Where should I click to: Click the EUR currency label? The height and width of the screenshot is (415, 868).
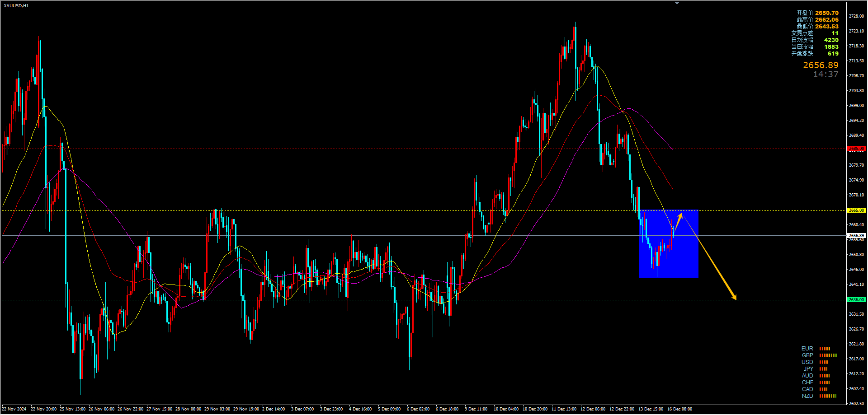pyautogui.click(x=807, y=349)
